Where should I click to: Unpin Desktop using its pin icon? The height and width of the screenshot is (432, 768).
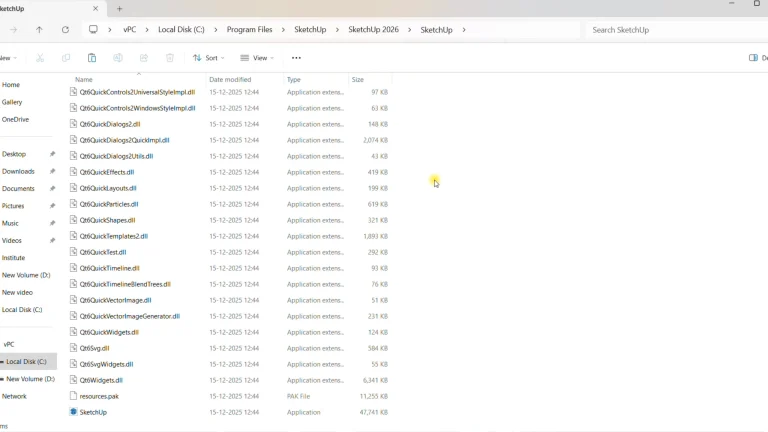click(x=52, y=154)
